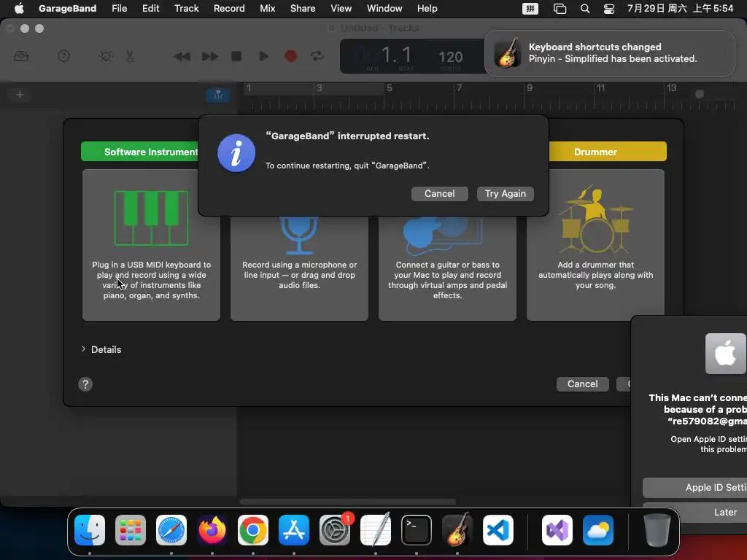Click the Play transport button
Viewport: 747px width, 560px height.
[x=263, y=57]
